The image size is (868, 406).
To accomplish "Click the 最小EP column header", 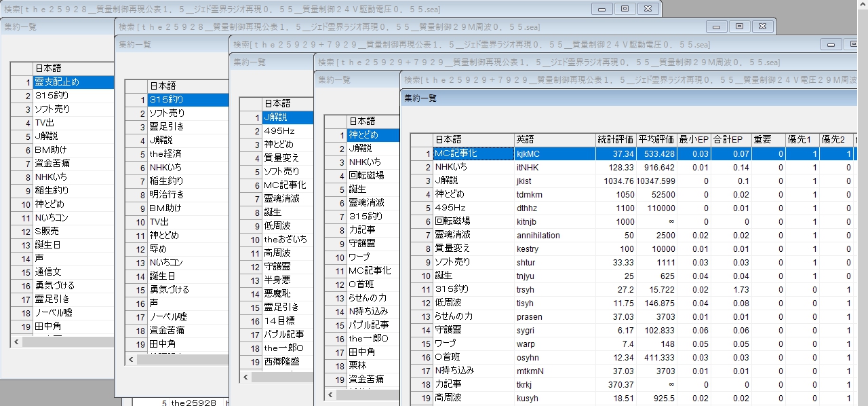I will 694,140.
